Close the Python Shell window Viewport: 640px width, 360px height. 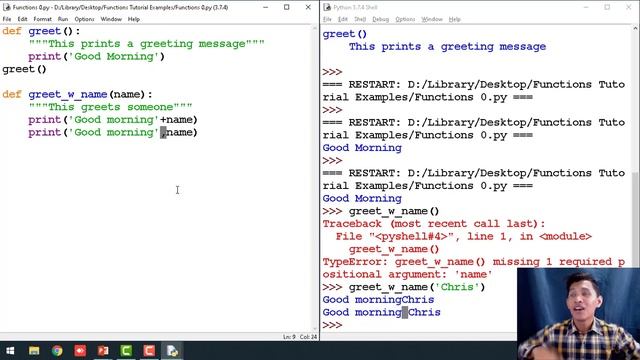tap(629, 7)
